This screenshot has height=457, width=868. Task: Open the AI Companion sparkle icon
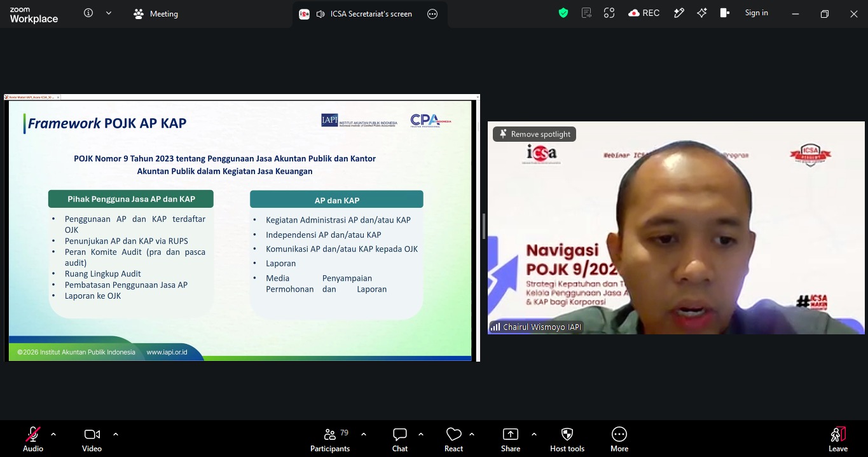click(702, 13)
